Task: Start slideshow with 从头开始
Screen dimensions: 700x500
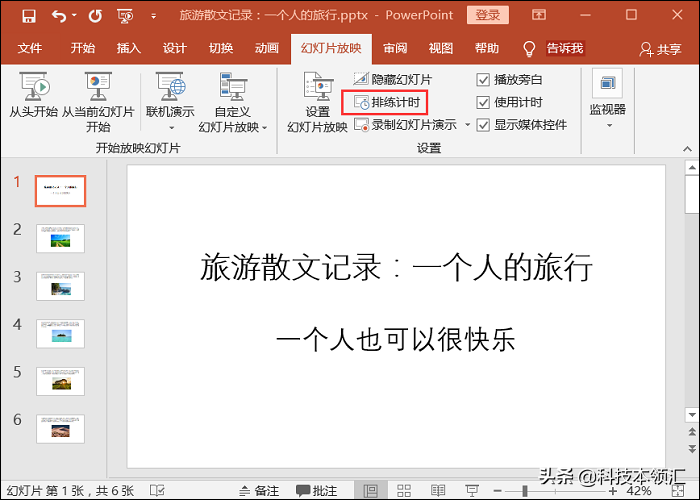Action: [34, 95]
